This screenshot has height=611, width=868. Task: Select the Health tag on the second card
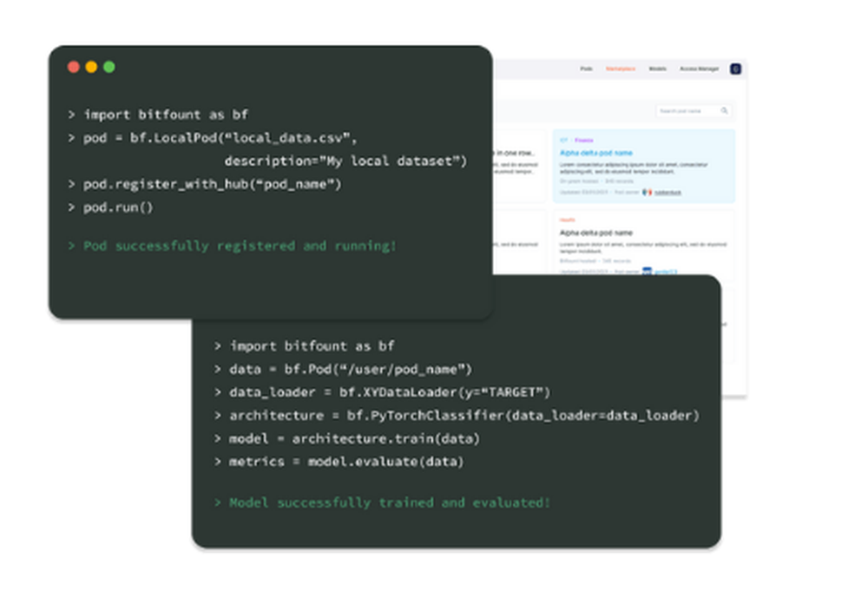pyautogui.click(x=568, y=220)
